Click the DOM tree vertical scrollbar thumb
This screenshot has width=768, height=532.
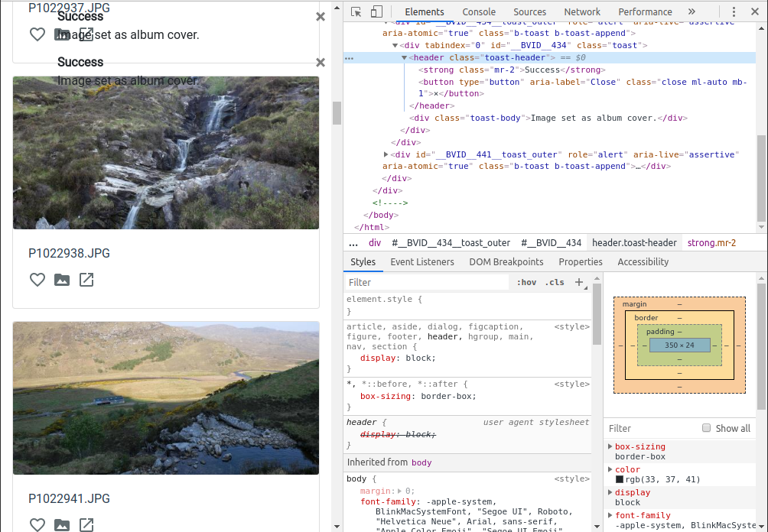click(x=761, y=179)
